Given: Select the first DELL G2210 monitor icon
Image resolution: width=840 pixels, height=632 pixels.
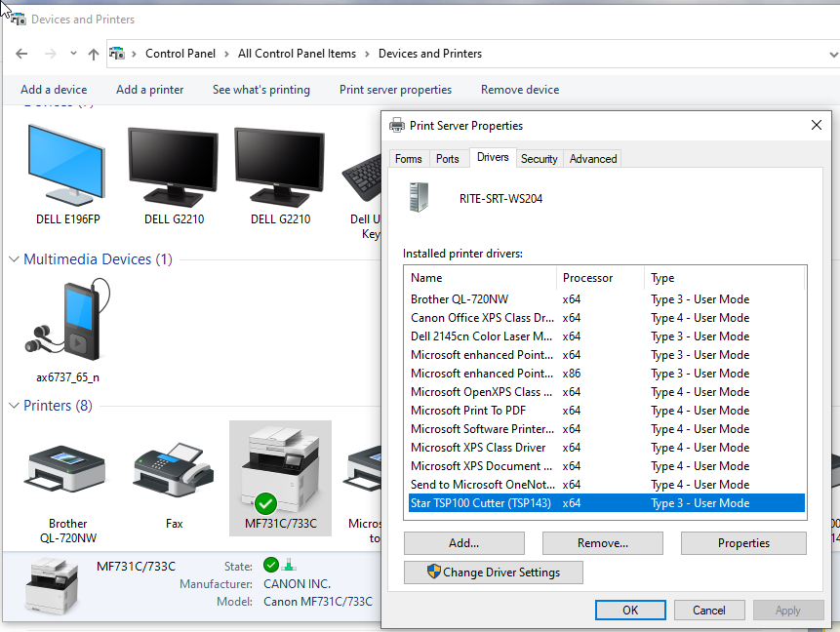Looking at the screenshot, I should (174, 167).
